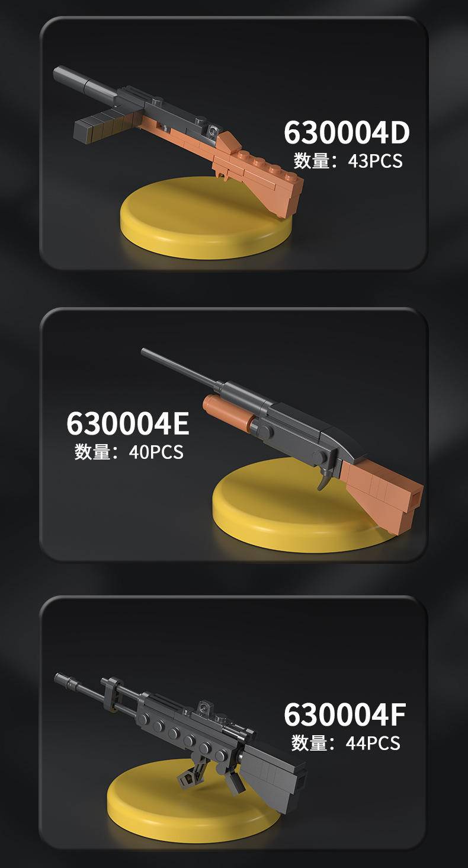Select the 630004D product code text
This screenshot has height=868, width=468.
(x=347, y=133)
